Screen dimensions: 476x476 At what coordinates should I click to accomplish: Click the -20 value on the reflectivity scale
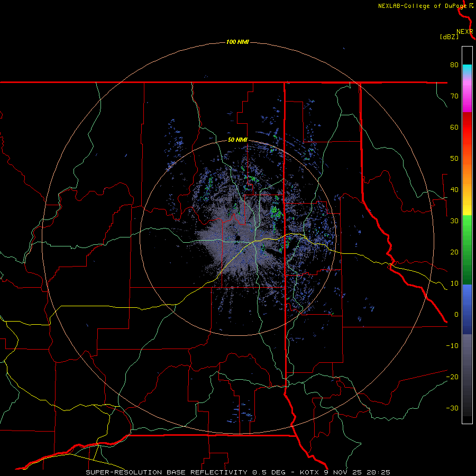(x=452, y=377)
